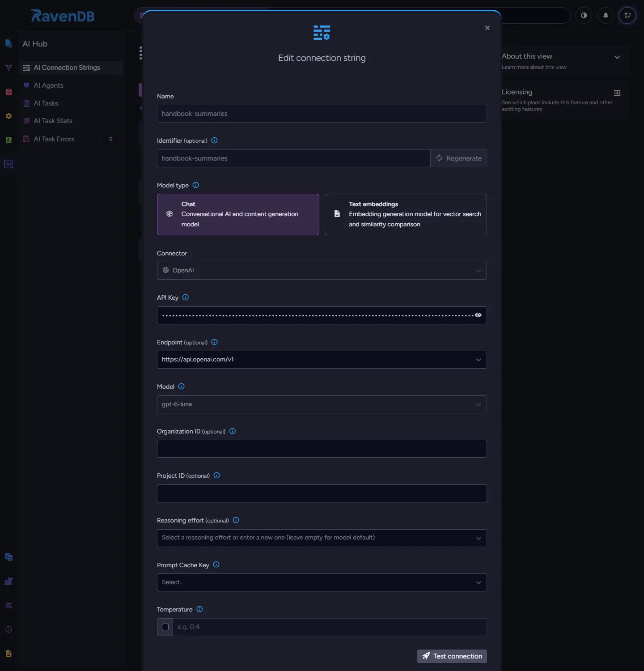Viewport: 644px width, 671px height.
Task: Open the Reasoning effort dropdown
Action: pyautogui.click(x=322, y=538)
